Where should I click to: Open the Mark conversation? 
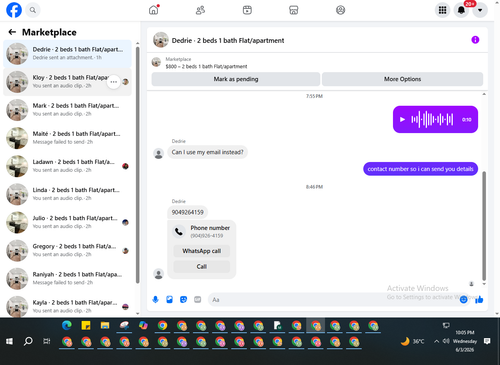coord(67,110)
